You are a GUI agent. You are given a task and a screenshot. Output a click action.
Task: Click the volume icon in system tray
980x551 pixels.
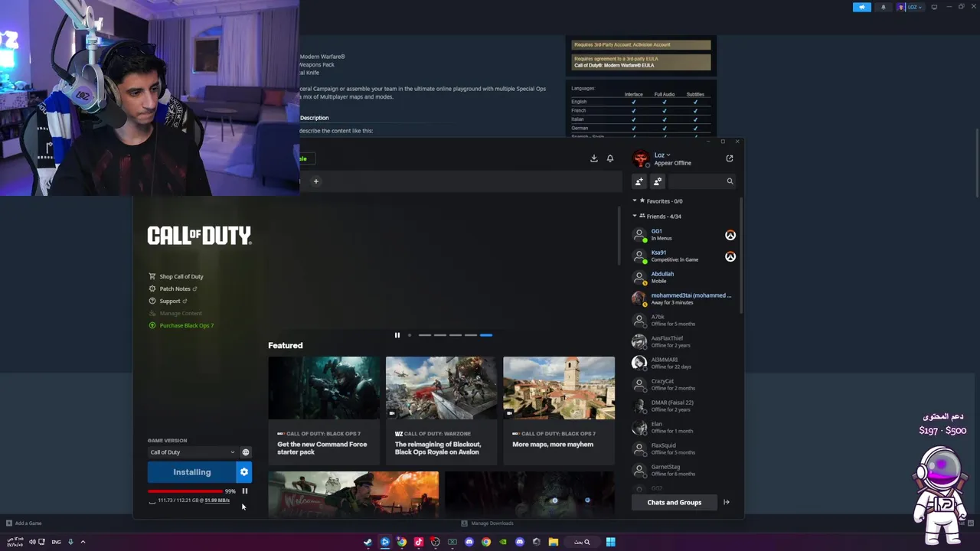click(x=32, y=542)
